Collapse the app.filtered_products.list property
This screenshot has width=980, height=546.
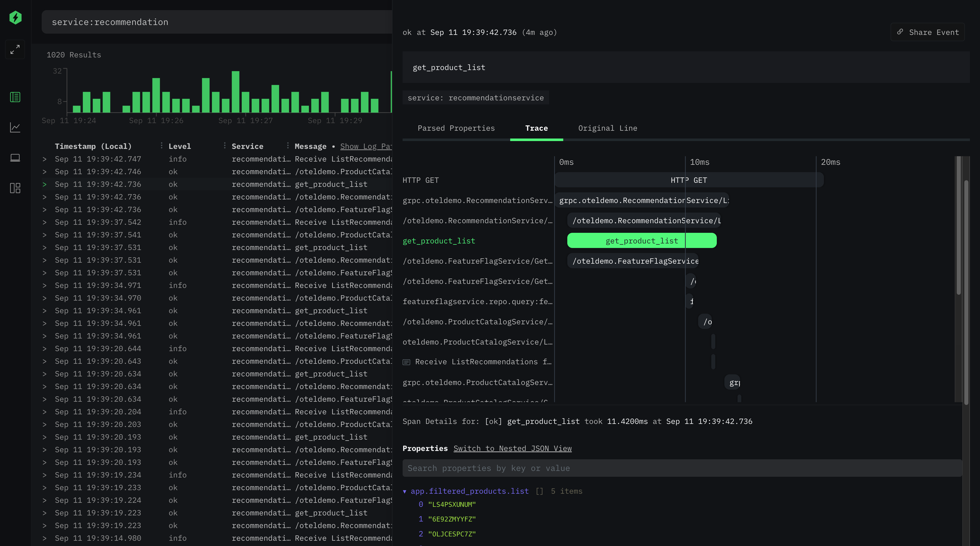[404, 492]
